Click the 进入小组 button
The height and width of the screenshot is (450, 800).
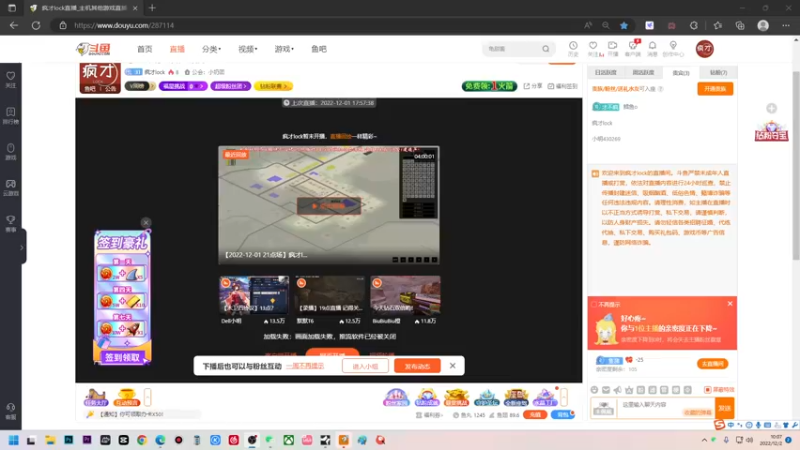point(365,366)
